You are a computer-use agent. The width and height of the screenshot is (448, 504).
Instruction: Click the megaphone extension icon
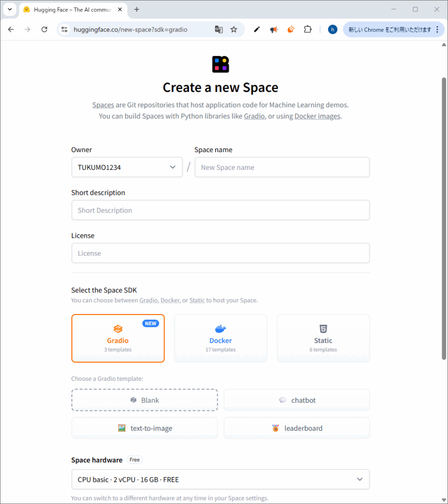(274, 30)
